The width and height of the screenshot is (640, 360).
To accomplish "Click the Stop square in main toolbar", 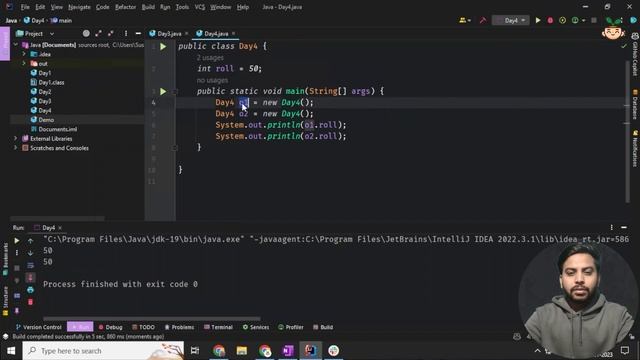I will (594, 20).
